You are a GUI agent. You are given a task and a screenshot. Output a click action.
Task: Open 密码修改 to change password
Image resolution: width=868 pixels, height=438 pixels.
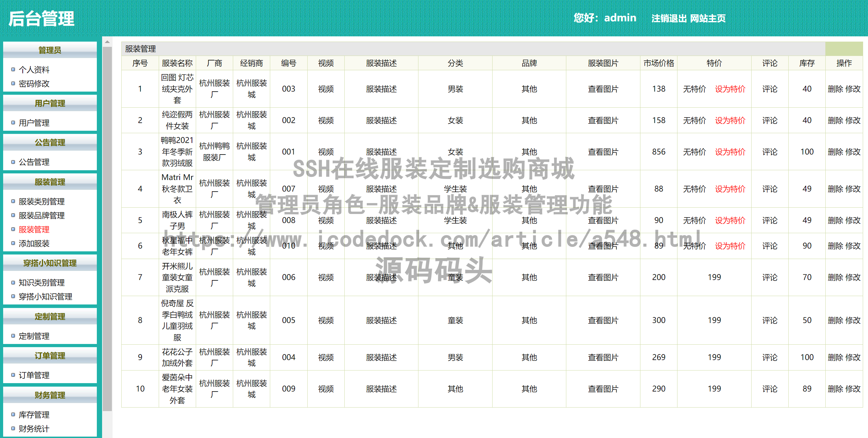(x=34, y=84)
